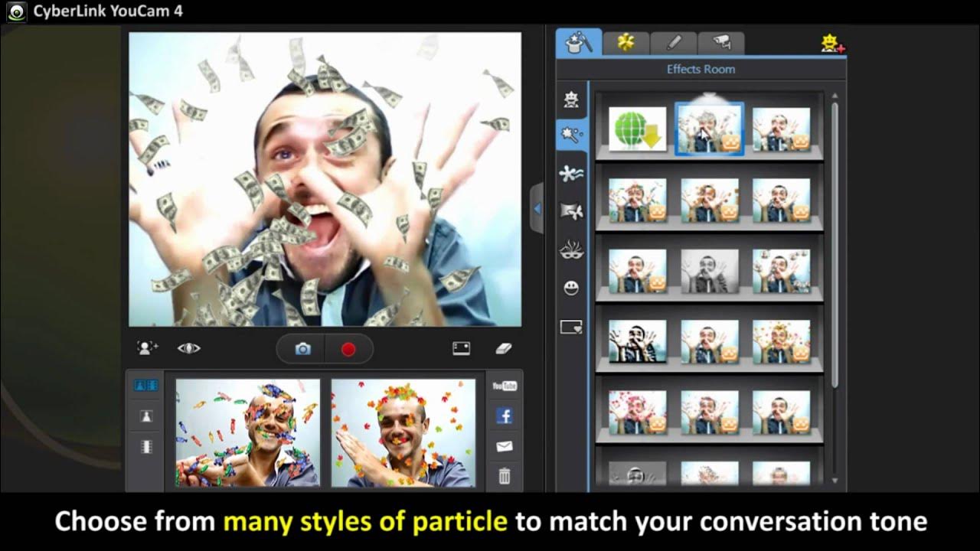This screenshot has width=980, height=551.
Task: Click the live webcam preview with money effect
Action: coord(325,179)
